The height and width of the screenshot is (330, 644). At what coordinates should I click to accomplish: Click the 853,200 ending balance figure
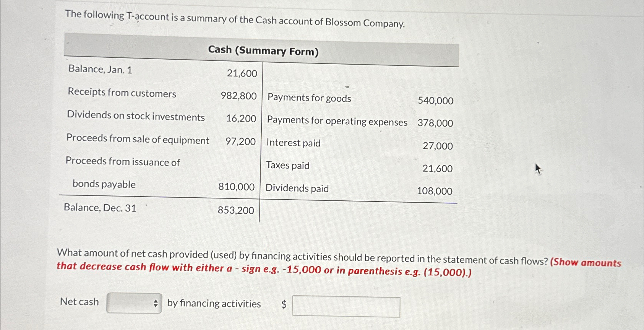click(x=235, y=210)
